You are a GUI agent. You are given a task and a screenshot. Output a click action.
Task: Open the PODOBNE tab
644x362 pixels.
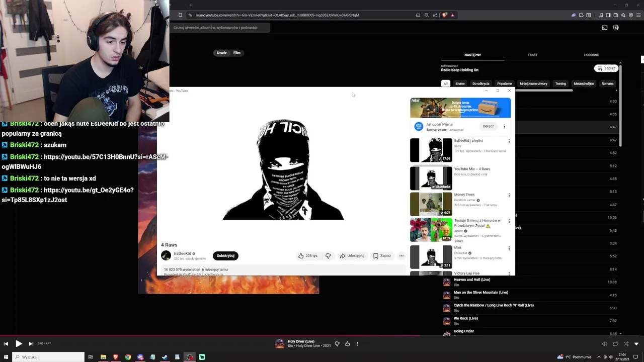592,55
